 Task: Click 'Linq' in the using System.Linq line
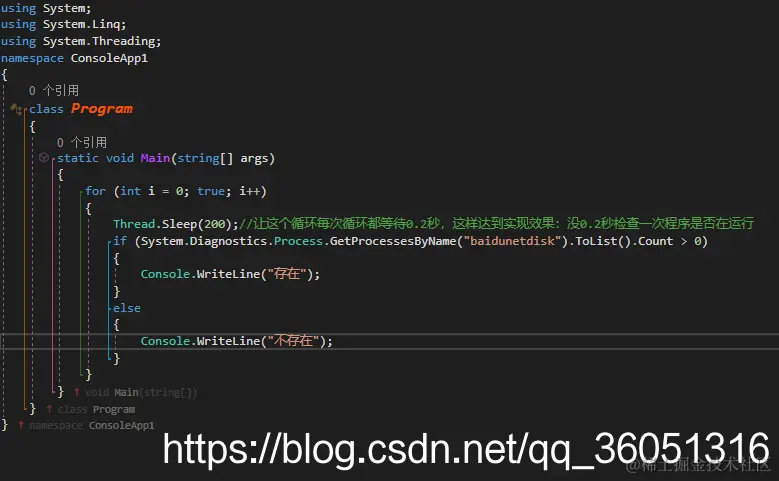pos(106,24)
